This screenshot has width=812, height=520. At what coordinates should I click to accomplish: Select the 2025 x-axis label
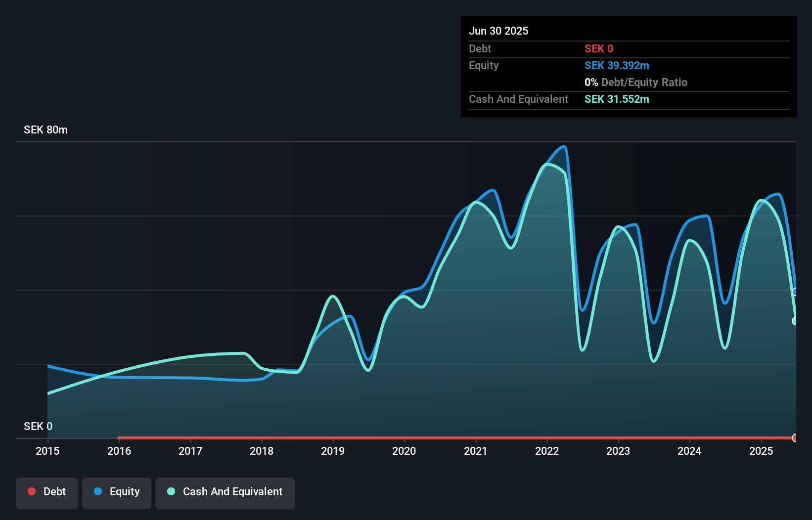761,451
